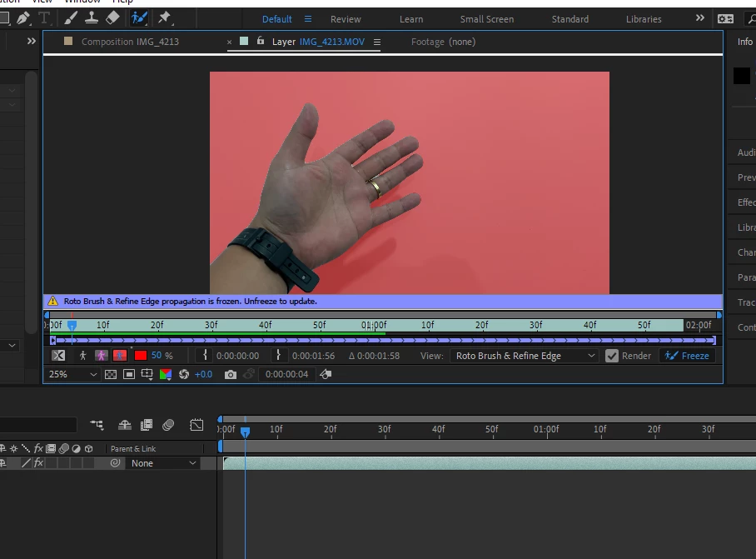
Task: Enable frame blending for the timeline
Action: pyautogui.click(x=146, y=425)
